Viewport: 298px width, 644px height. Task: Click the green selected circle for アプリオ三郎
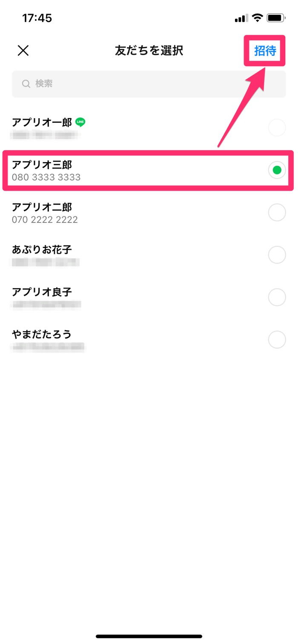click(x=277, y=170)
